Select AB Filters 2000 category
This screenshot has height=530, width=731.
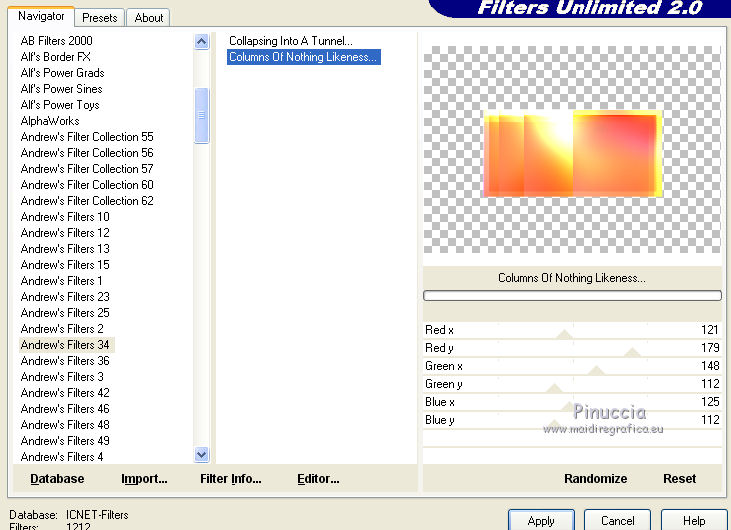click(56, 41)
